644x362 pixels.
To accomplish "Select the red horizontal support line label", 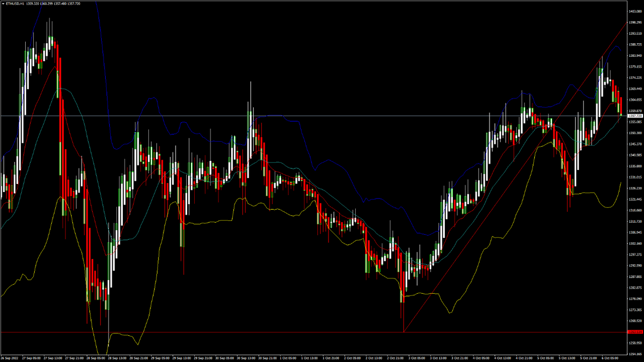I will point(635,332).
